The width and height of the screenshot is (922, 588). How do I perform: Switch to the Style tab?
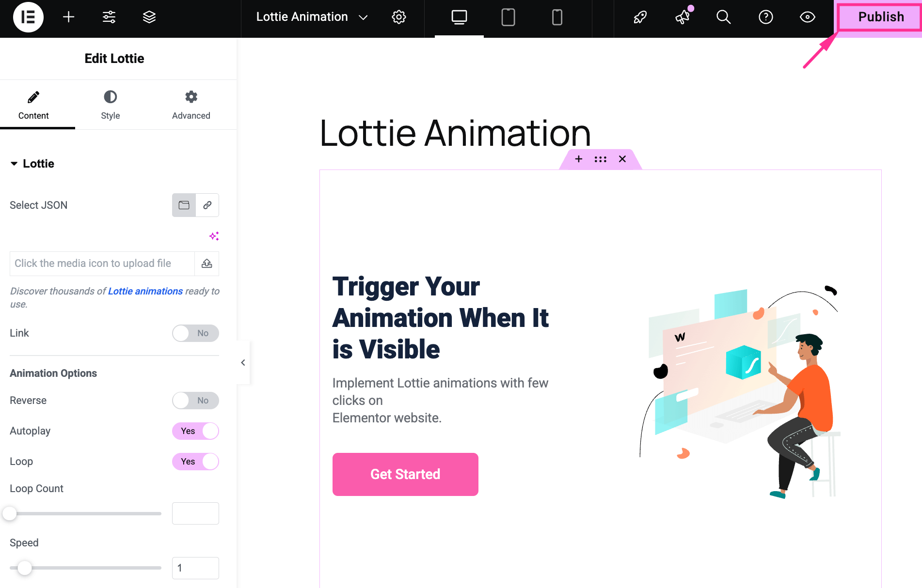point(110,105)
